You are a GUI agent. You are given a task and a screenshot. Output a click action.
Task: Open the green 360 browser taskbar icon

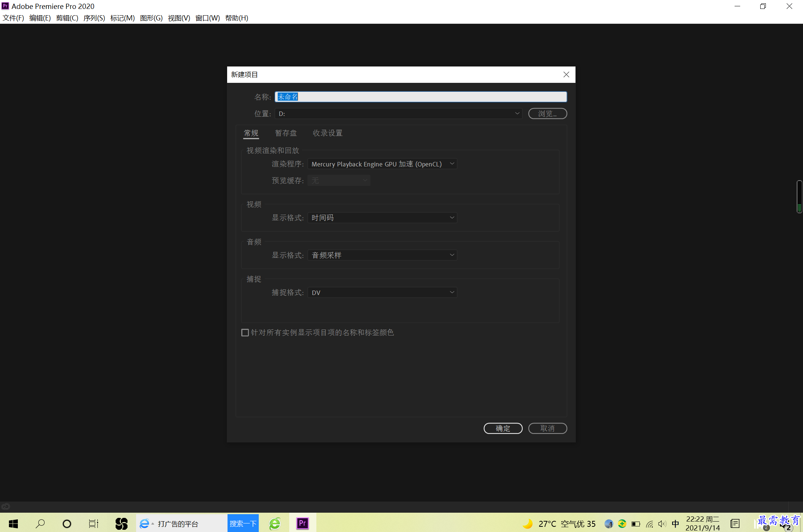275,524
